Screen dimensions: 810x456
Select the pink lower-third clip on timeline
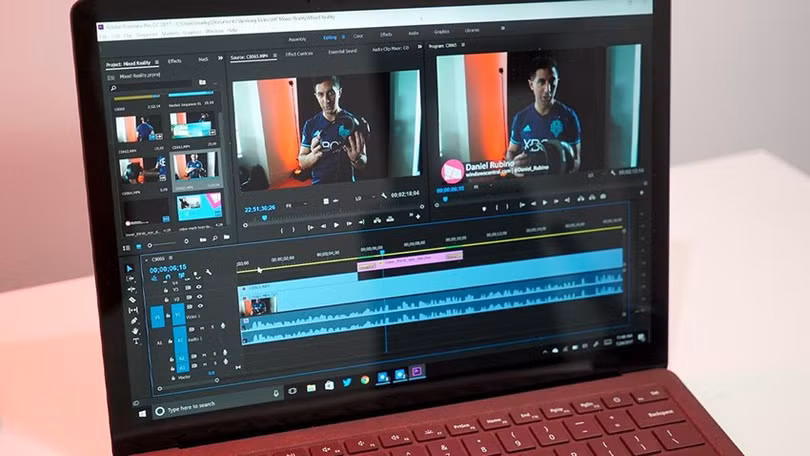(x=410, y=261)
